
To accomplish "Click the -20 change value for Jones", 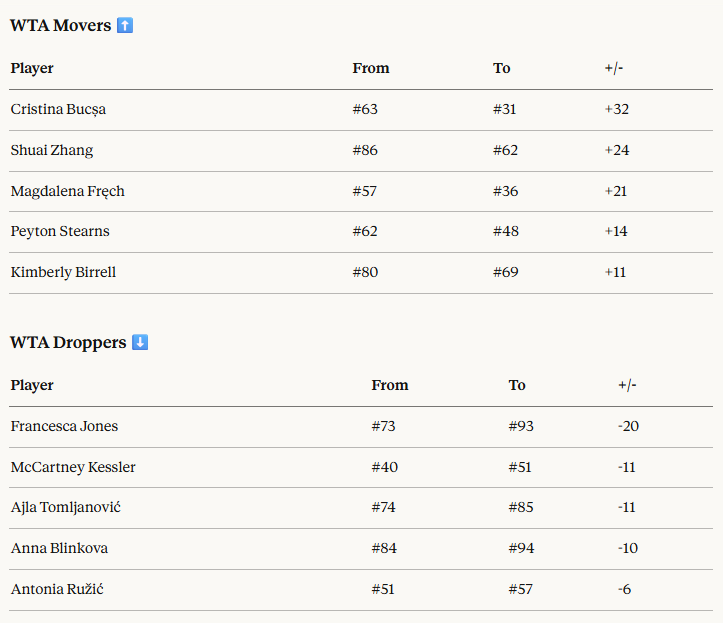I will click(628, 426).
